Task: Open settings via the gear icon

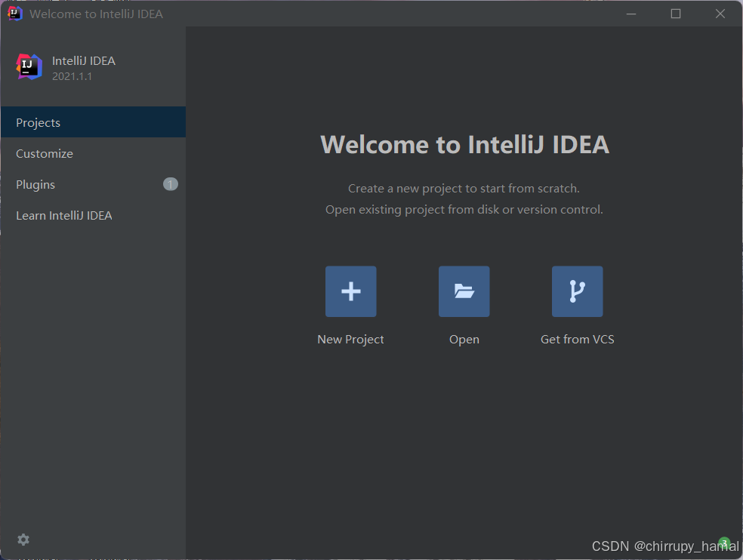Action: tap(23, 540)
